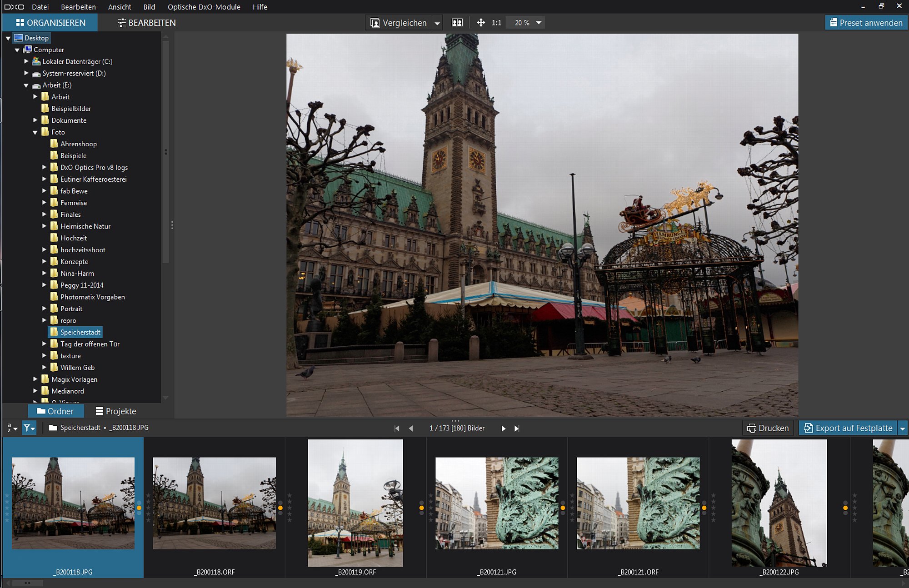Switch to the BEARBEITEN tab

146,23
